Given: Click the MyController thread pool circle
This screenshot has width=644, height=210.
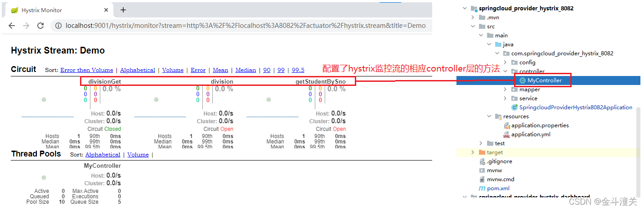Looking at the screenshot, I should click(x=44, y=178).
